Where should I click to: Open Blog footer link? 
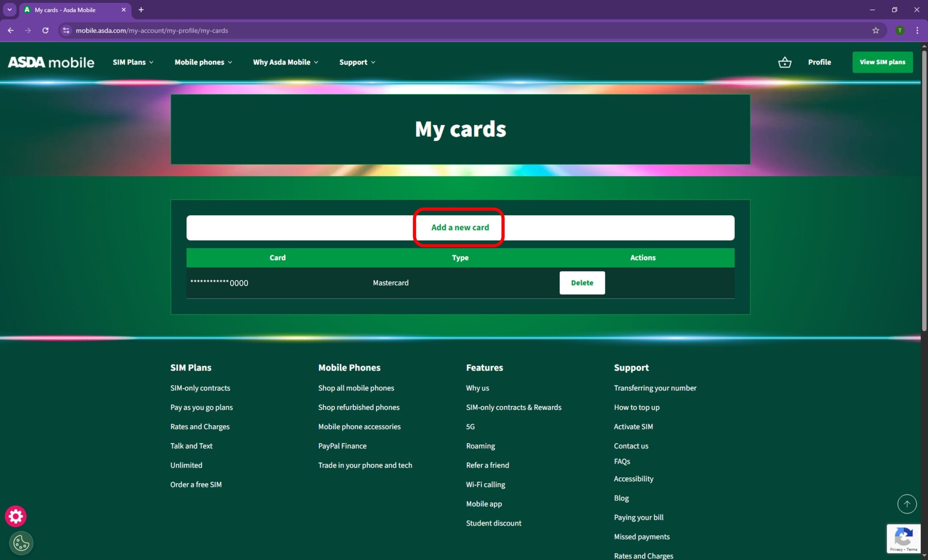(x=621, y=498)
